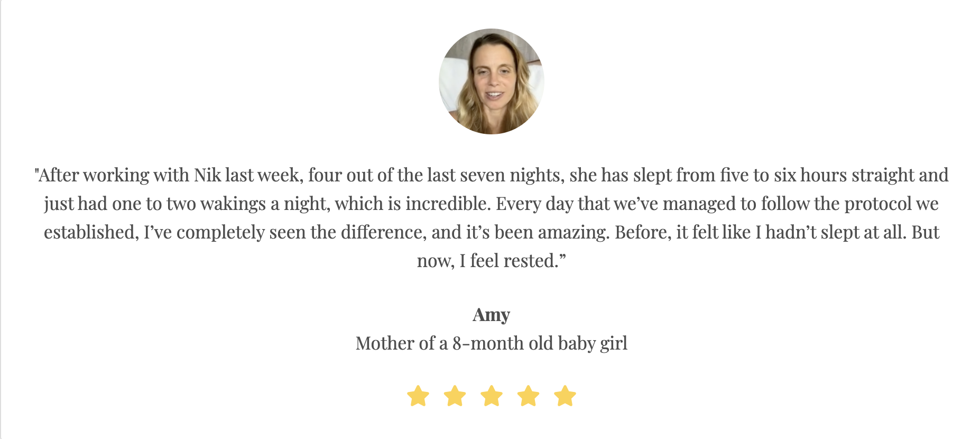
Task: Click the name "Nik" in the testimonial
Action: tap(208, 175)
